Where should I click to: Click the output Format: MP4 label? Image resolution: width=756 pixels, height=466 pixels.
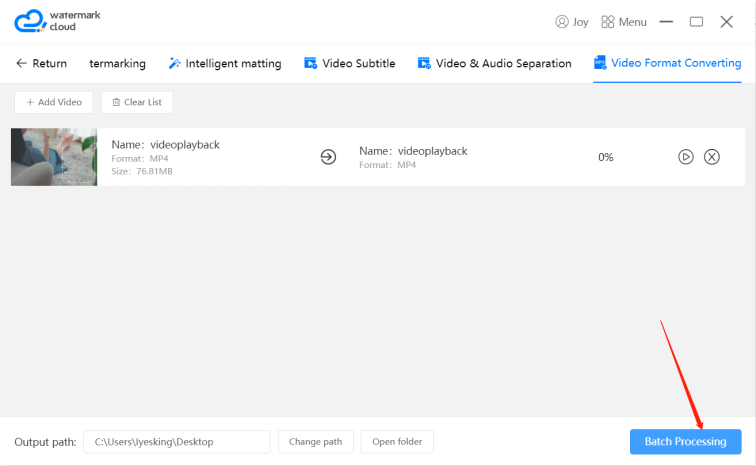pyautogui.click(x=388, y=165)
